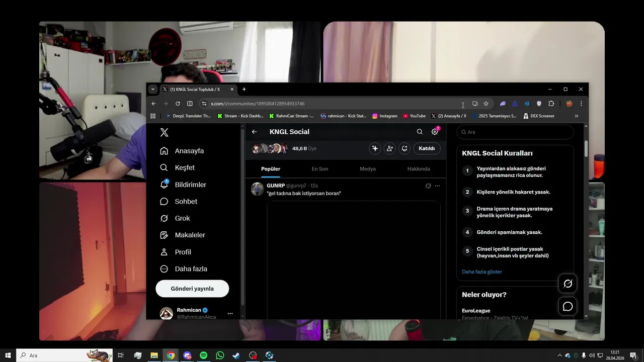Open Windows Start menu
644x362 pixels.
(x=8, y=355)
